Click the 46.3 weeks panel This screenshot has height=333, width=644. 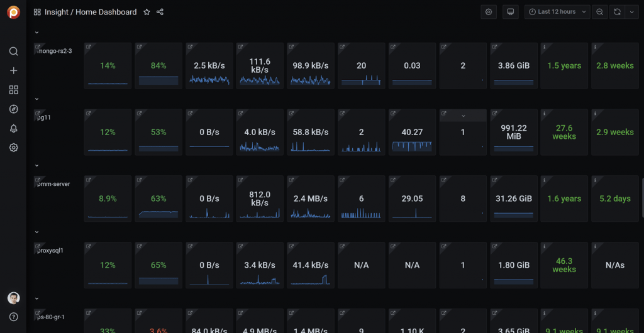[564, 265]
